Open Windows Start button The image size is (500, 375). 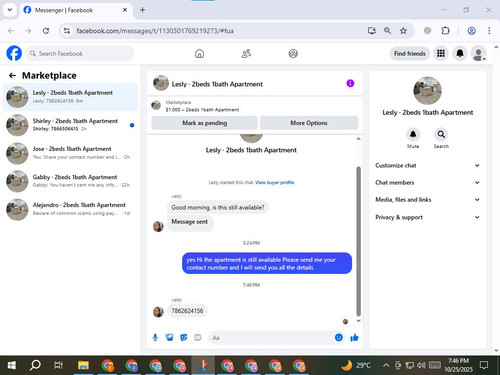(12, 365)
